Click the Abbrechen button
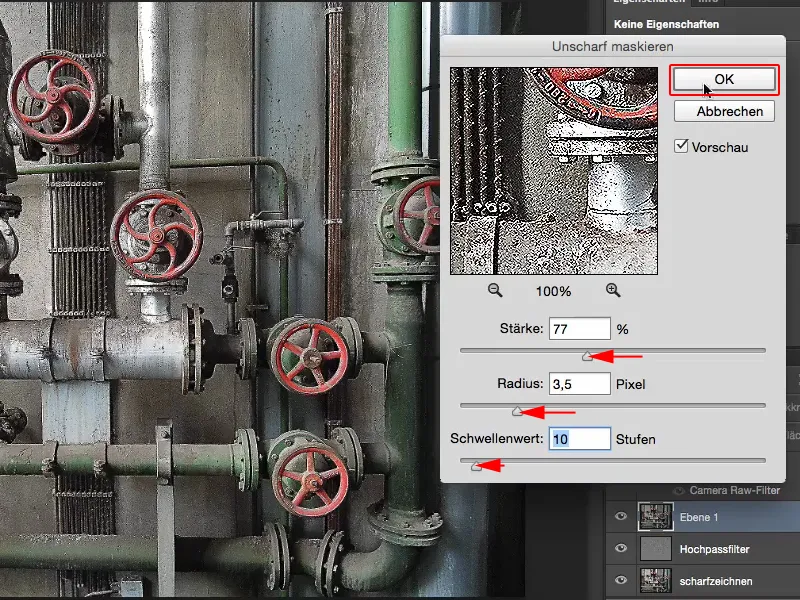Viewport: 800px width, 600px height. [x=724, y=111]
